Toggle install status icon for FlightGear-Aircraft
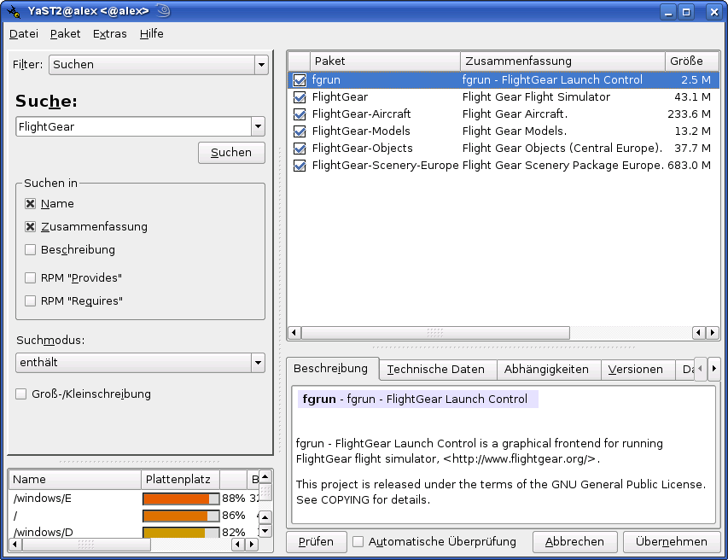The height and width of the screenshot is (560, 728). click(x=300, y=114)
